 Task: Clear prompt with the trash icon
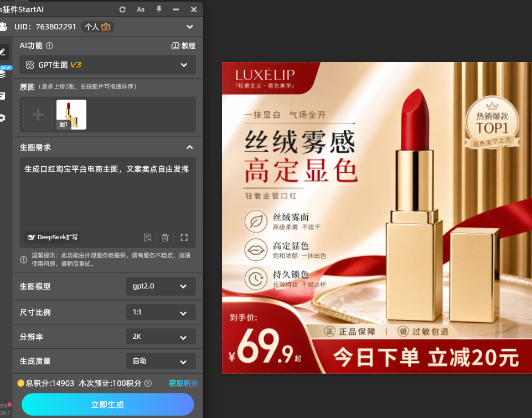coord(165,238)
